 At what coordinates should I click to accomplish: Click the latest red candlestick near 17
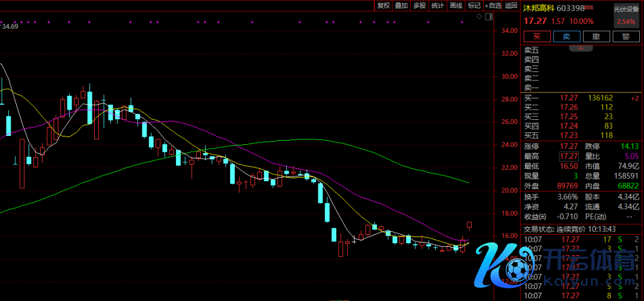click(x=469, y=225)
